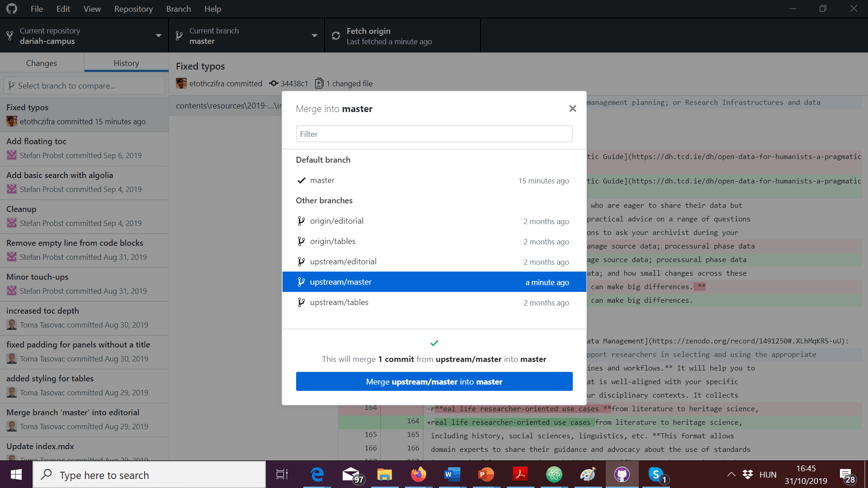
Task: Expand the Current branch dropdown
Action: click(x=246, y=36)
